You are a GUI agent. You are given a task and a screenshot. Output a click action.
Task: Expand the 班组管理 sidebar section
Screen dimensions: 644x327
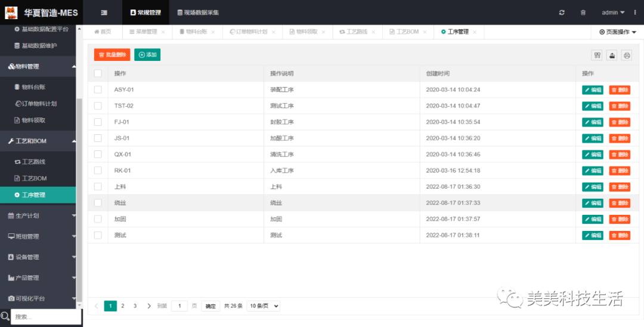click(x=38, y=236)
